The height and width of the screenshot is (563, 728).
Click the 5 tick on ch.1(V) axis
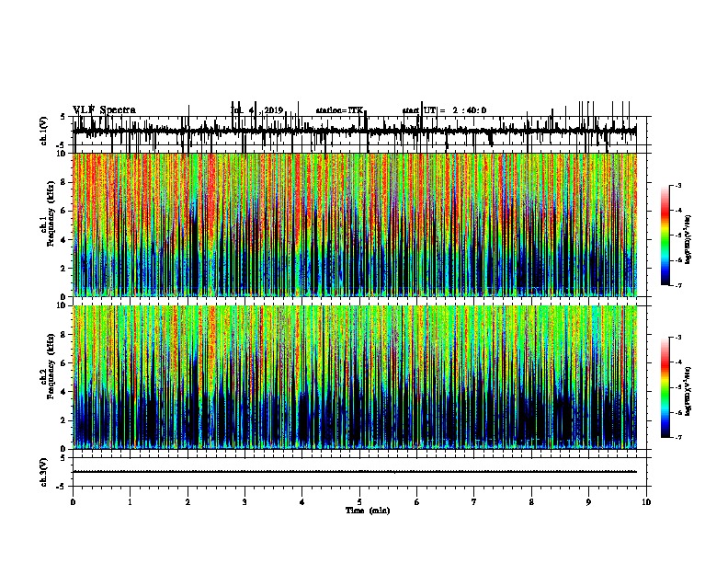(63, 117)
